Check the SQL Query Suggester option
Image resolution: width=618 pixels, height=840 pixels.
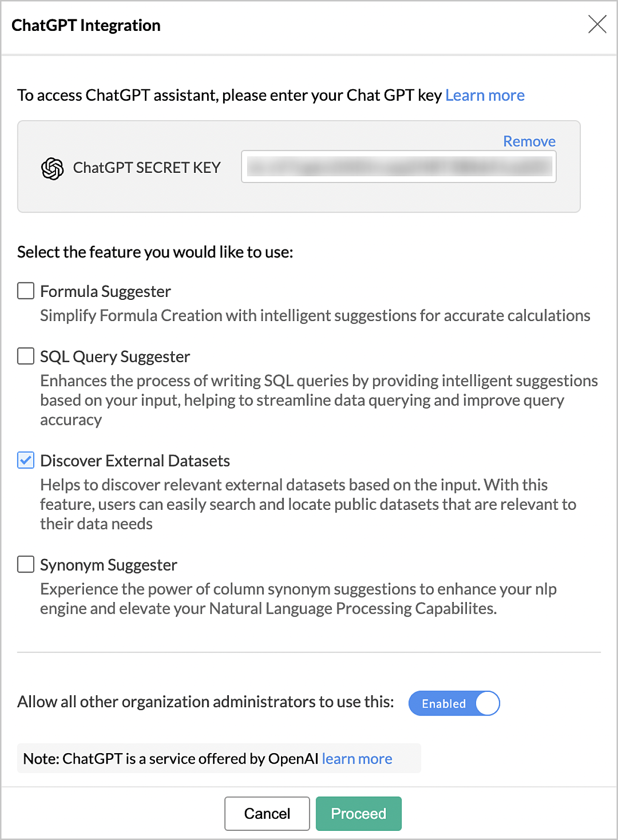26,356
